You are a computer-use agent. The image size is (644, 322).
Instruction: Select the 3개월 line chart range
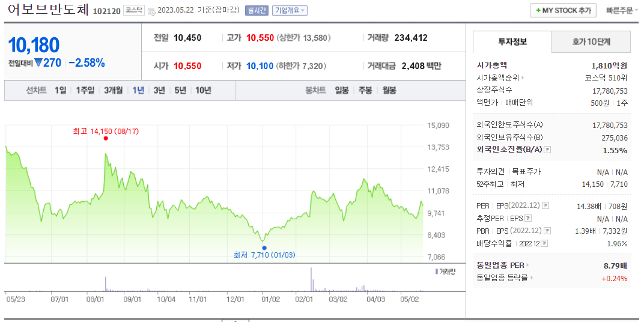click(113, 90)
